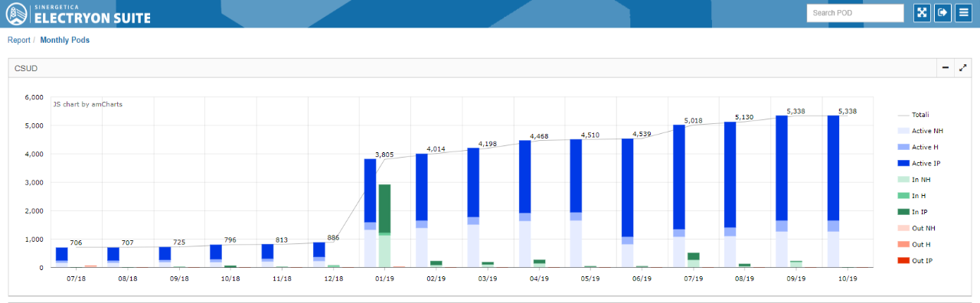Screen dimensions: 980x303
Task: Collapse the CSUD panel with minus icon
Action: pos(946,68)
